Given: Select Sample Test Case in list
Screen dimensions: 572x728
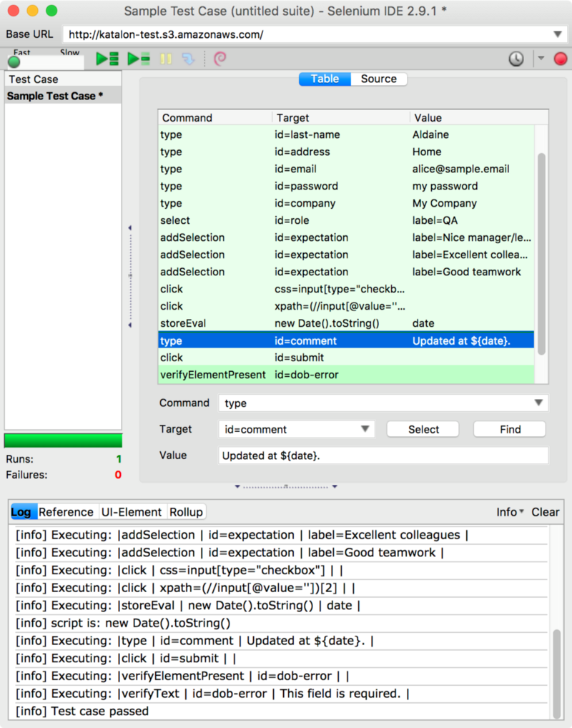Looking at the screenshot, I should pyautogui.click(x=63, y=96).
